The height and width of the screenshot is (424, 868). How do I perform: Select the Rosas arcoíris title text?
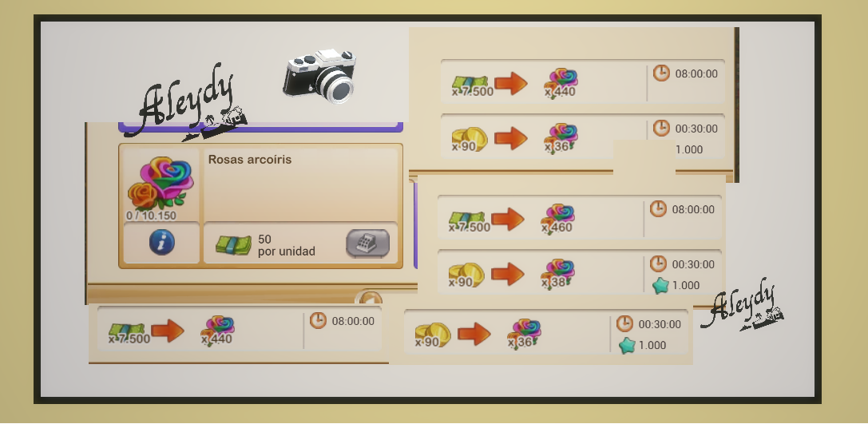(x=250, y=160)
